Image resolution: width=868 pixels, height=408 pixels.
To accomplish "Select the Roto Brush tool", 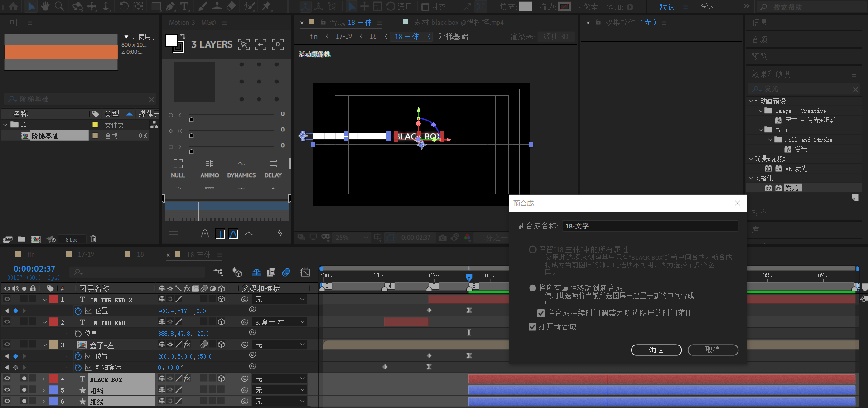I will coord(249,6).
